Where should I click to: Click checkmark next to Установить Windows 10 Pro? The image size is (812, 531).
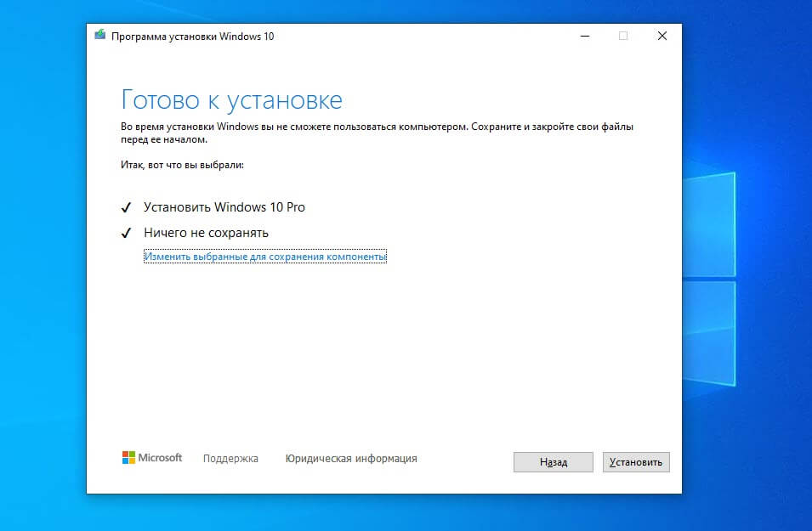pos(126,207)
